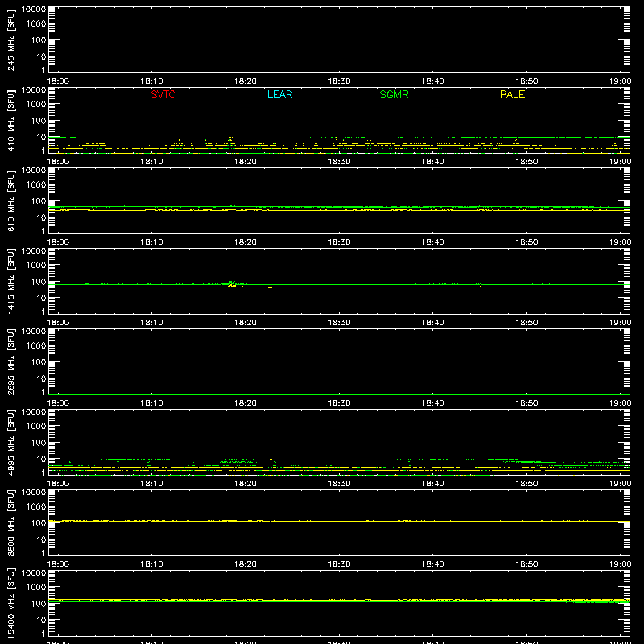The height and width of the screenshot is (644, 644).
Task: Click the green baseline in the 2695 MHz plot
Action: tap(339, 394)
